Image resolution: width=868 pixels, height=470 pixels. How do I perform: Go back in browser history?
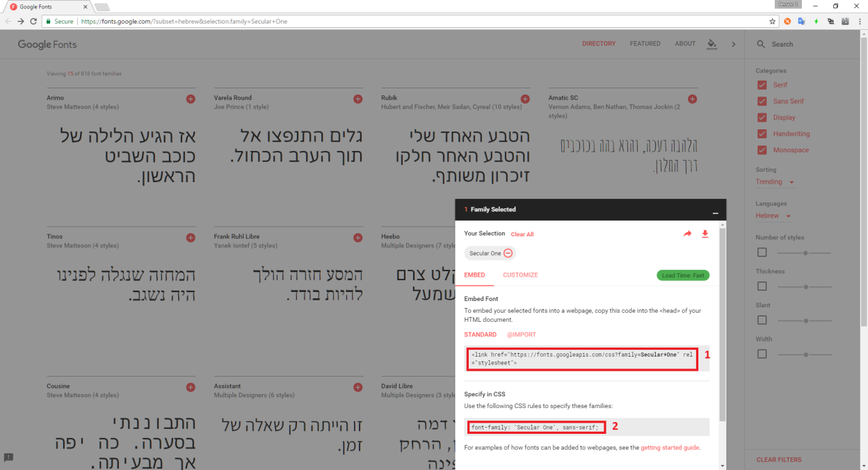coord(8,22)
